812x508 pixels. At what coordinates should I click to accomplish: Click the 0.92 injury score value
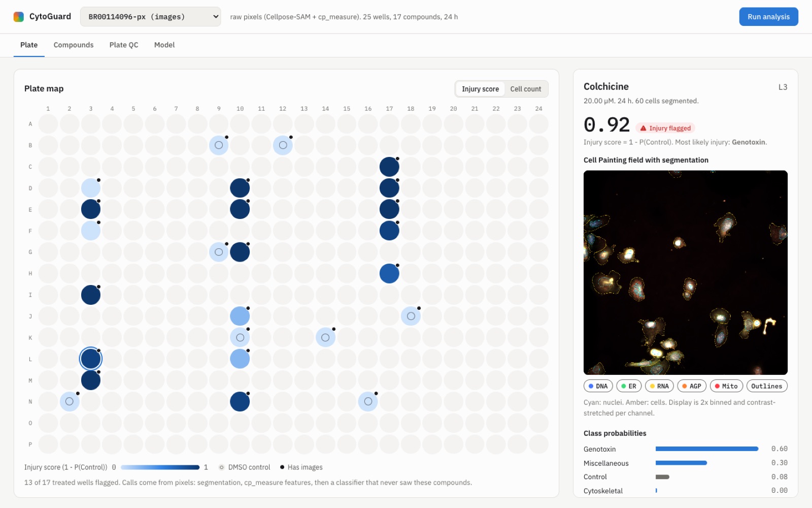pyautogui.click(x=606, y=125)
